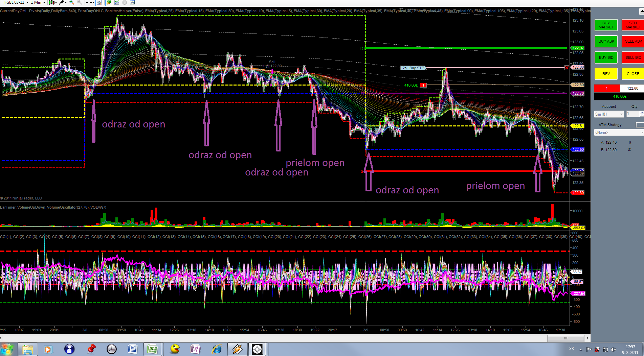The width and height of the screenshot is (644, 356).
Task: Open the volume speaker tray icon
Action: click(613, 350)
